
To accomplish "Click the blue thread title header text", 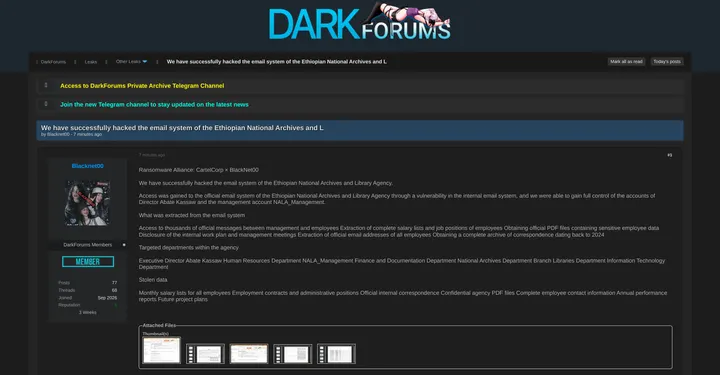I will pyautogui.click(x=182, y=128).
